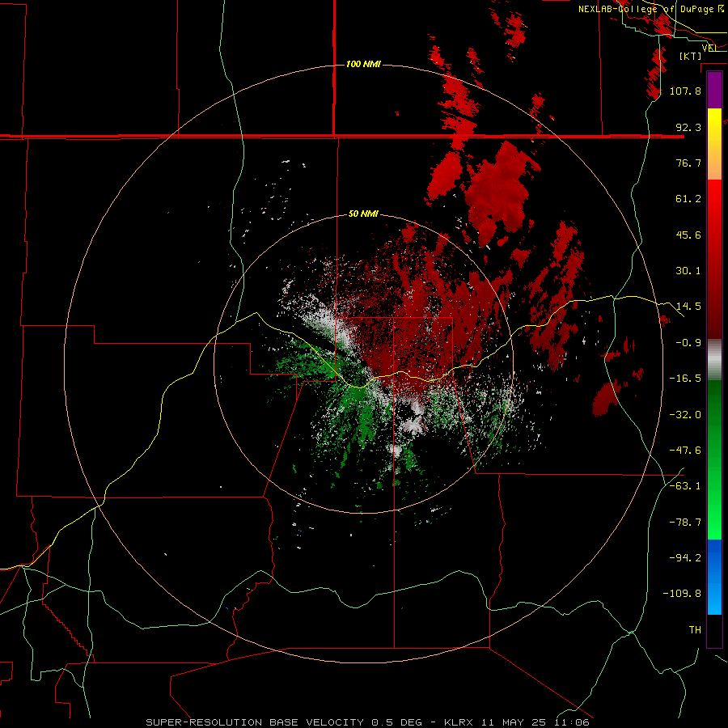Select the -109.8 scale value
The width and height of the screenshot is (728, 728).
pos(682,594)
